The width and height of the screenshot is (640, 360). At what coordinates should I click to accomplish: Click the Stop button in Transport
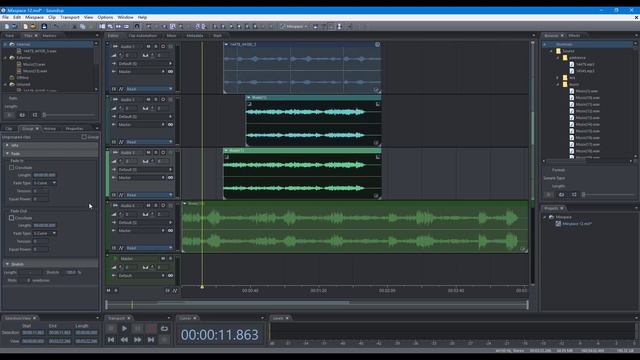coord(111,328)
